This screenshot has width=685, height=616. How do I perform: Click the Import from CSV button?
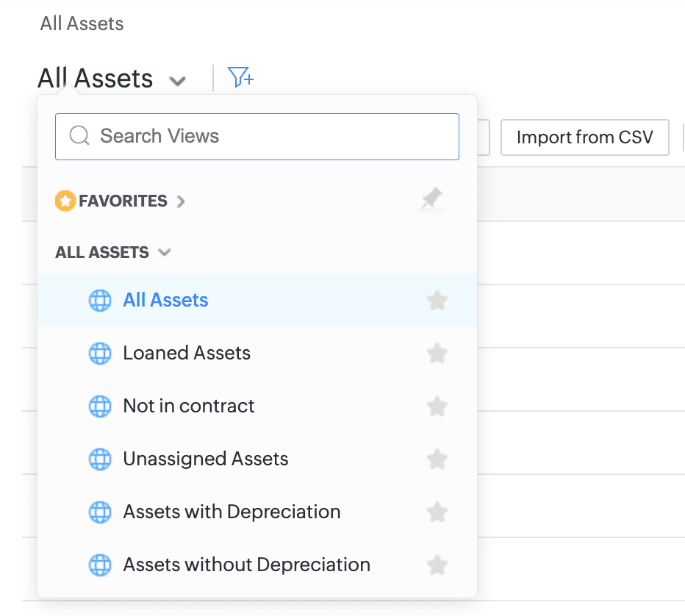pyautogui.click(x=584, y=137)
